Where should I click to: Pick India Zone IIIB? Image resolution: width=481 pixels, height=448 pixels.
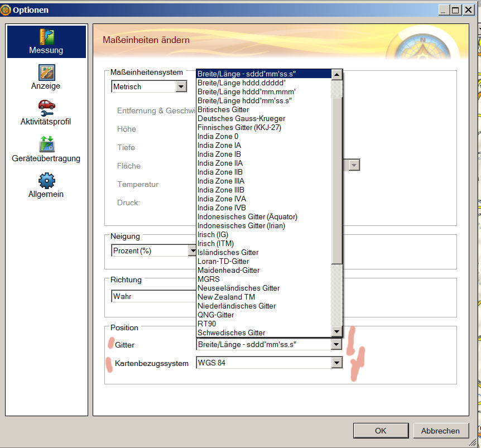tap(264, 190)
